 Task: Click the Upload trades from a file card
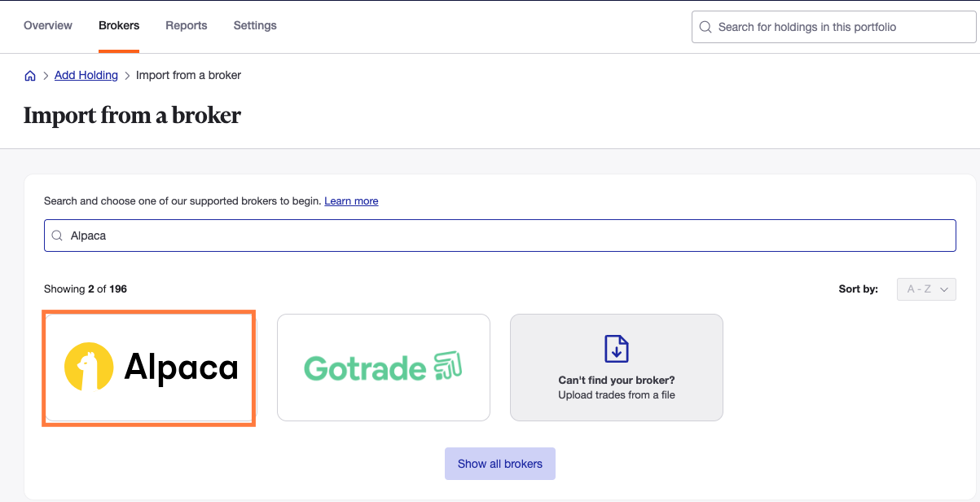pos(617,368)
